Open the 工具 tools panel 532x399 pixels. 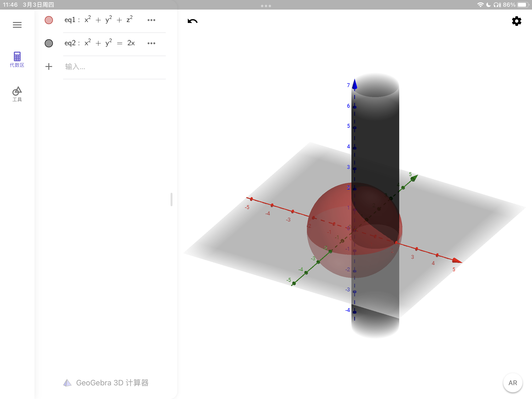pos(17,94)
